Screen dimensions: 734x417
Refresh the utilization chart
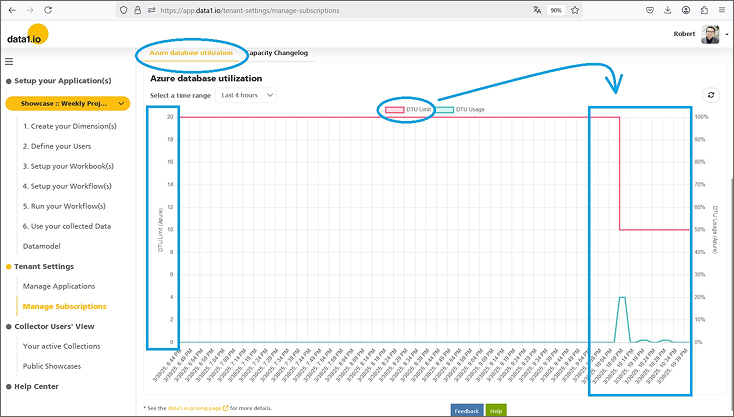coord(711,95)
